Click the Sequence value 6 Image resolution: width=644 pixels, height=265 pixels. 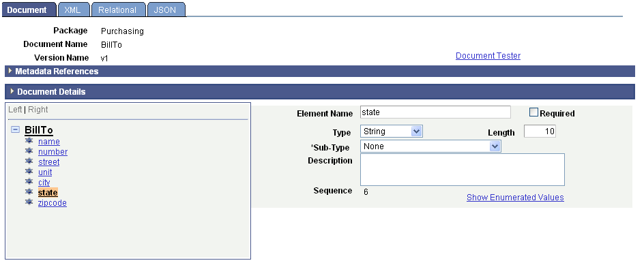(366, 191)
